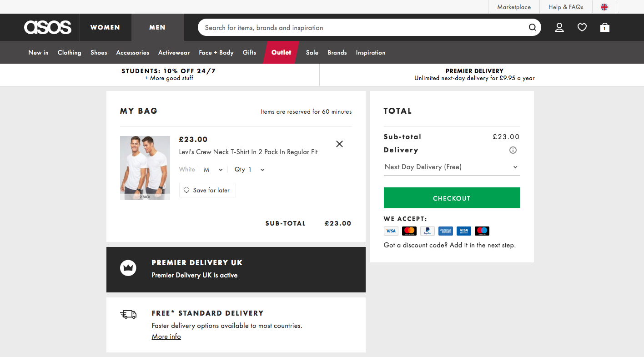The image size is (644, 357).
Task: View saved items via heart icon
Action: point(582,27)
